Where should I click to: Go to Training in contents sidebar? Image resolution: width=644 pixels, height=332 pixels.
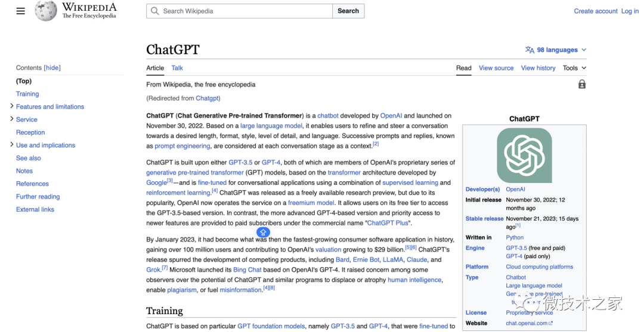[x=27, y=94]
